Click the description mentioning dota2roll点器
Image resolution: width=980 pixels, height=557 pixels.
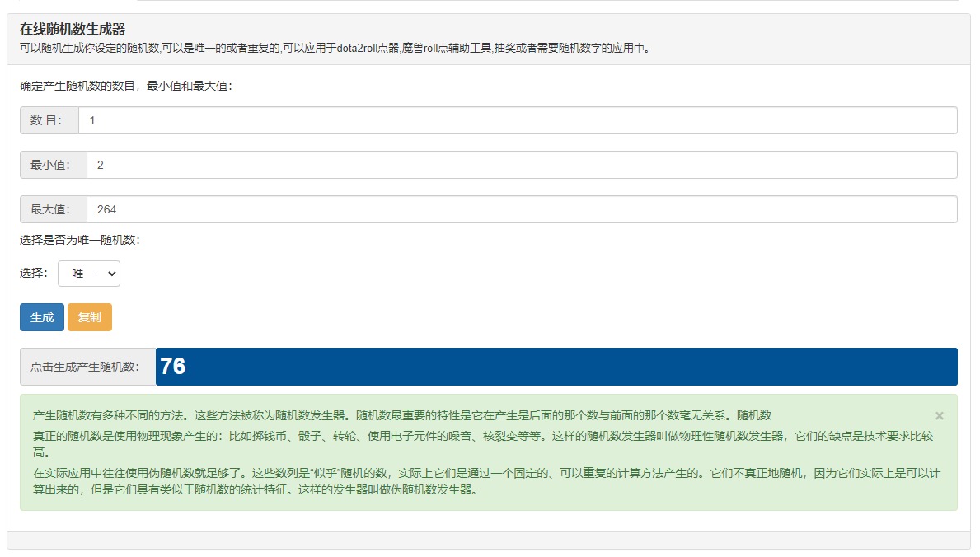click(x=335, y=48)
